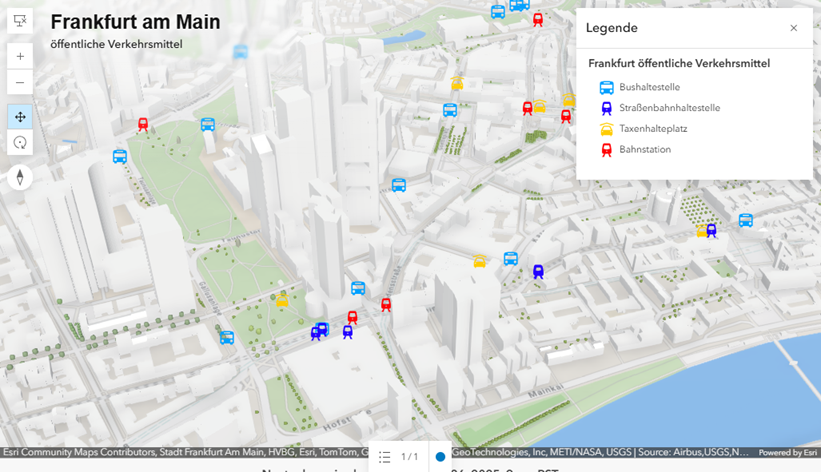
Task: Click the Legende panel title
Action: [x=612, y=28]
